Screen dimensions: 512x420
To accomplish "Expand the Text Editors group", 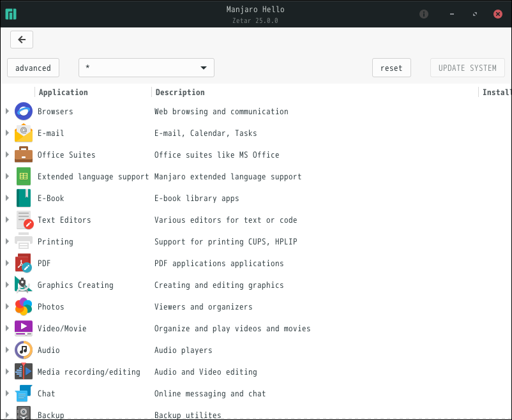I will tap(7, 220).
